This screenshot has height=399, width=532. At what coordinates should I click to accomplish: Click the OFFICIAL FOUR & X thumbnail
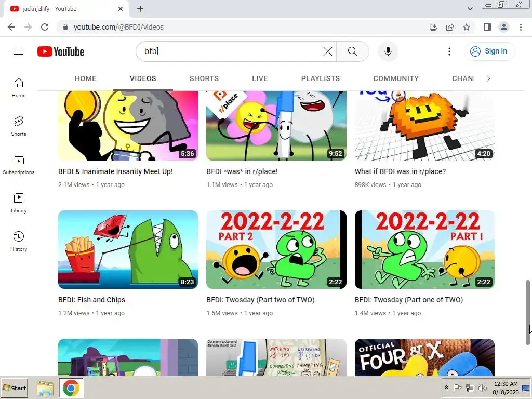tap(424, 357)
